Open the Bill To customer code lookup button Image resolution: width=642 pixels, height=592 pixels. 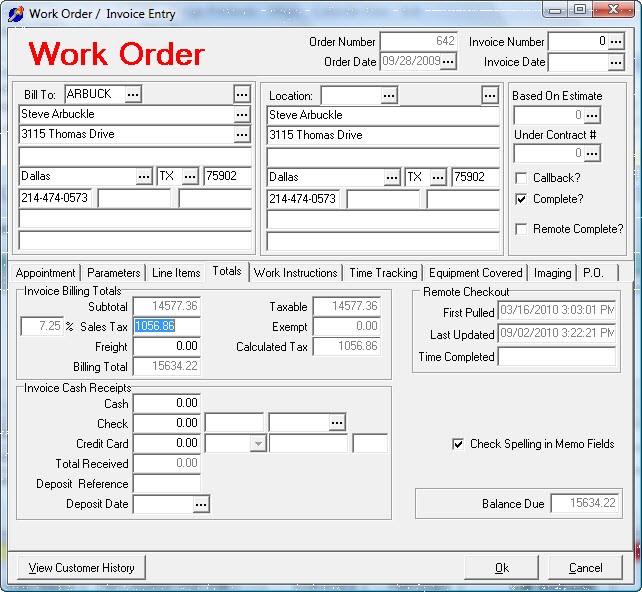pyautogui.click(x=133, y=95)
